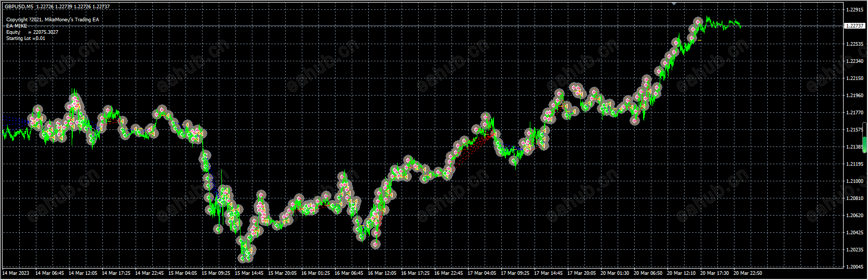Click the 1.21770 price scale label
The image size is (868, 280).
point(854,113)
